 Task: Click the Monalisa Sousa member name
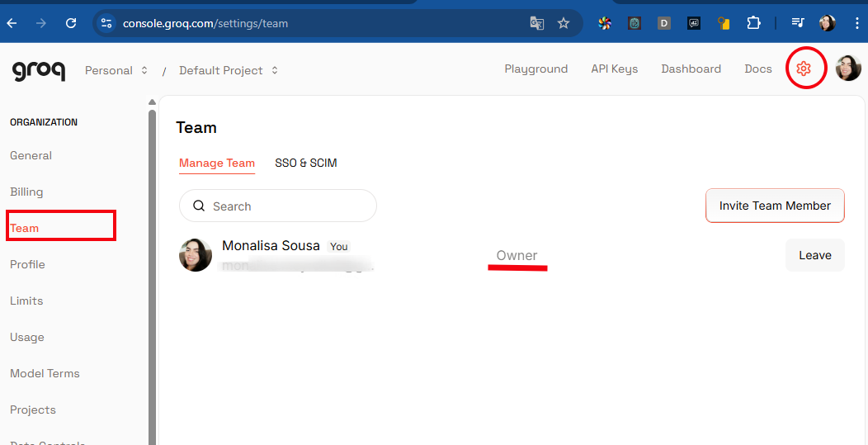click(x=271, y=245)
